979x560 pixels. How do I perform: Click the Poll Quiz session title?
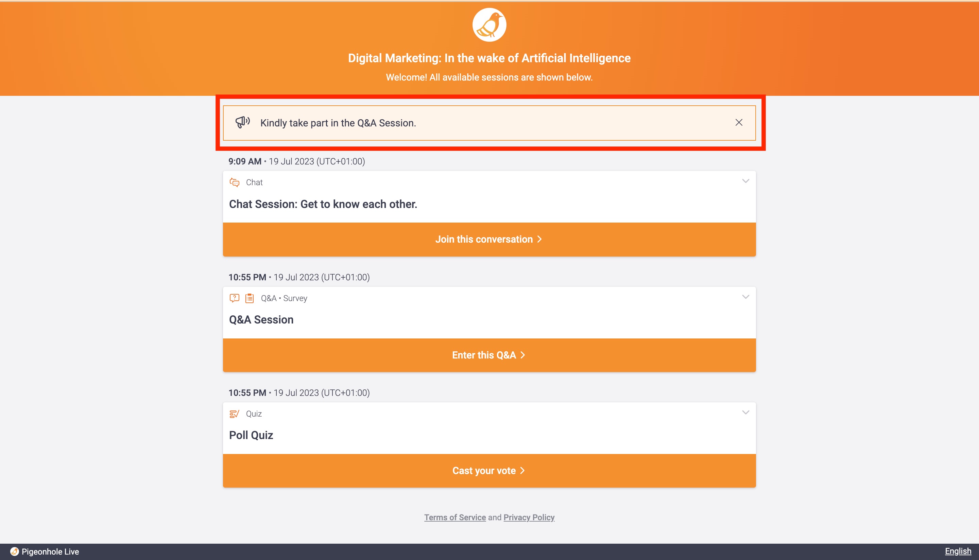click(251, 435)
